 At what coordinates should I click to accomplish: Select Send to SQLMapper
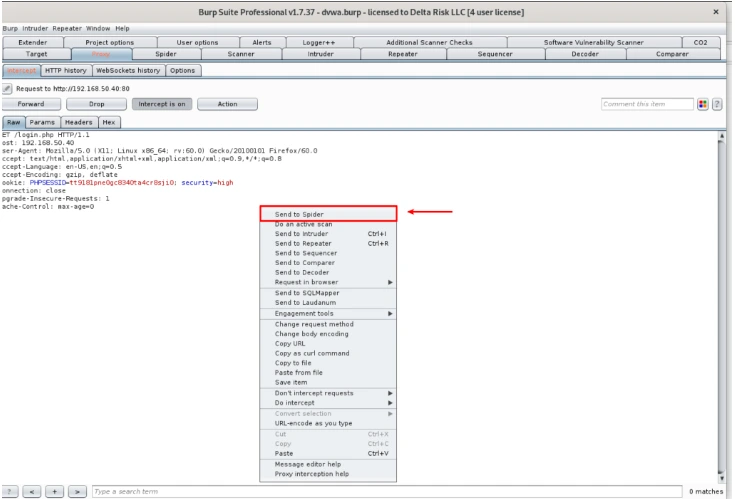tap(328, 293)
